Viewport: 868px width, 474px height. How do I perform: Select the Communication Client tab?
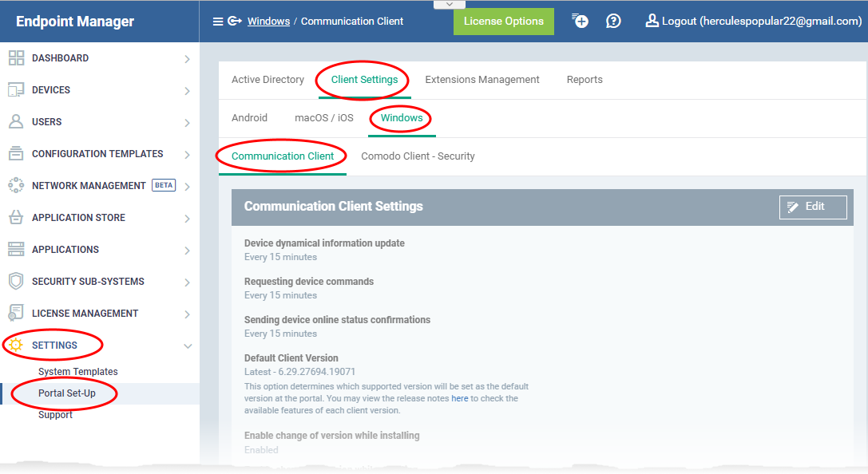click(x=283, y=156)
